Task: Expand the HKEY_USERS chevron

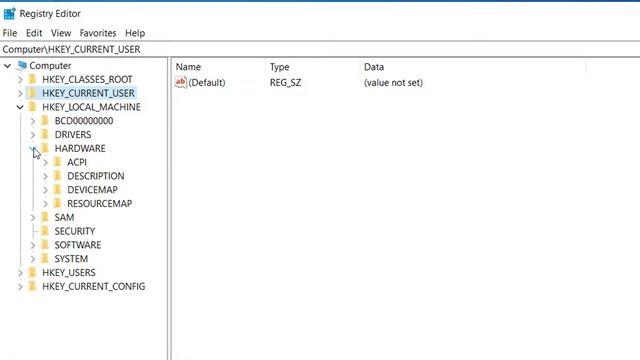Action: pos(20,273)
